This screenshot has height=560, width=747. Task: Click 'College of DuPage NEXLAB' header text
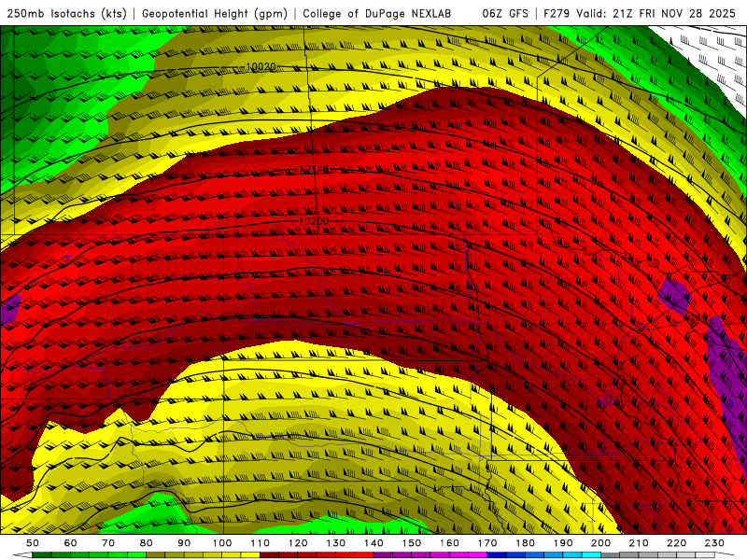[377, 14]
